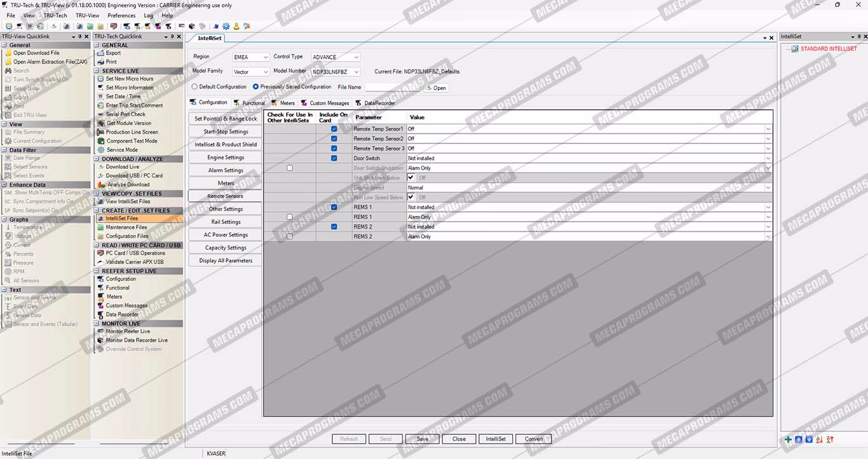Open the Log menu

[x=149, y=15]
